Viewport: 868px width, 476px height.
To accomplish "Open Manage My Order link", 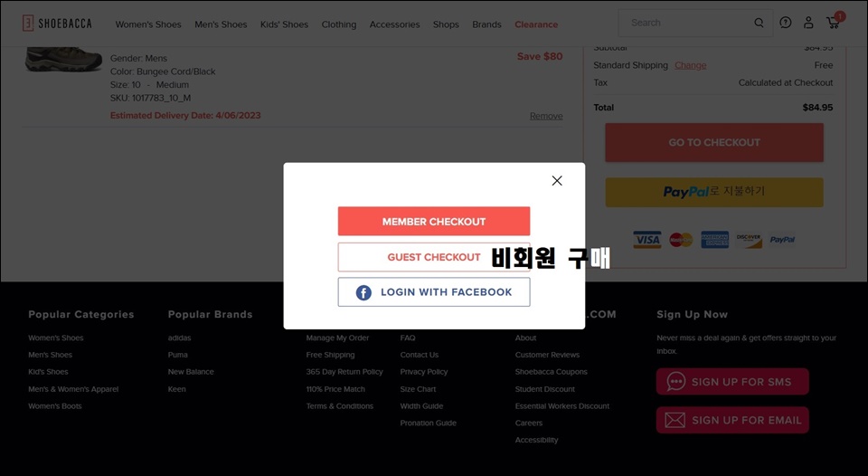I will [337, 338].
